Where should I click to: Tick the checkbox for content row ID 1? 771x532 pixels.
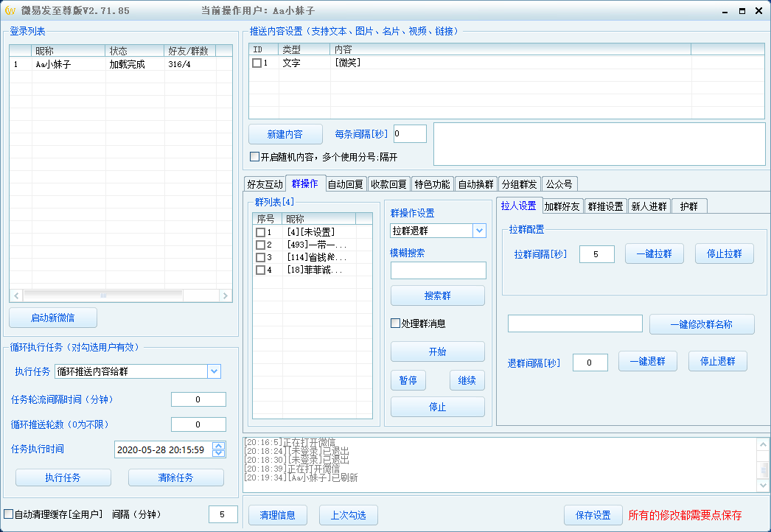pos(257,63)
